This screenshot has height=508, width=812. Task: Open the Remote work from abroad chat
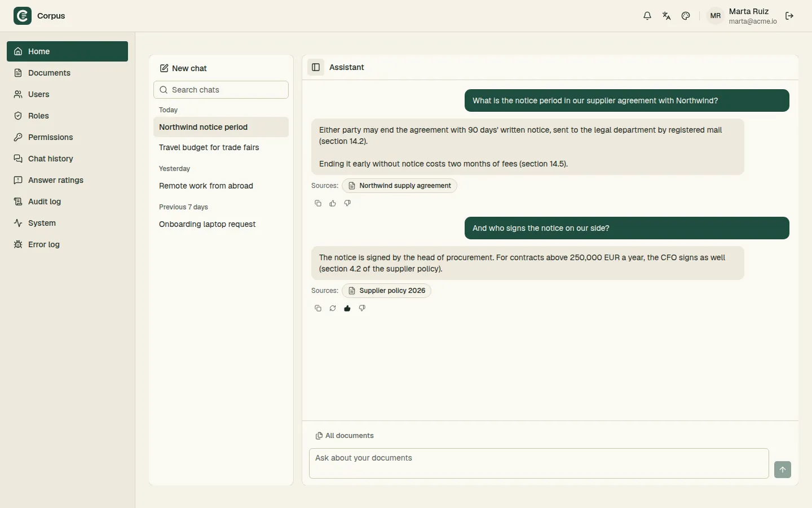click(x=221, y=186)
